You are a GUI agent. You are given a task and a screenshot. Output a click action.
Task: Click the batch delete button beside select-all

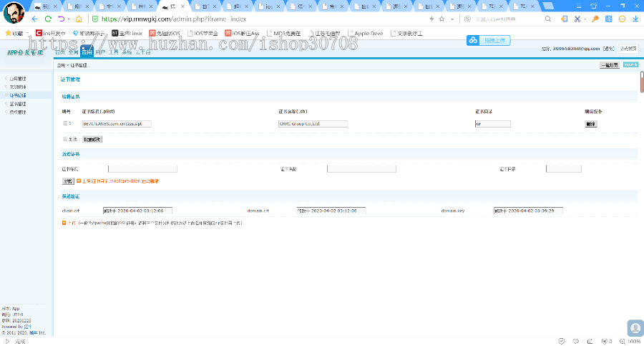(x=92, y=140)
